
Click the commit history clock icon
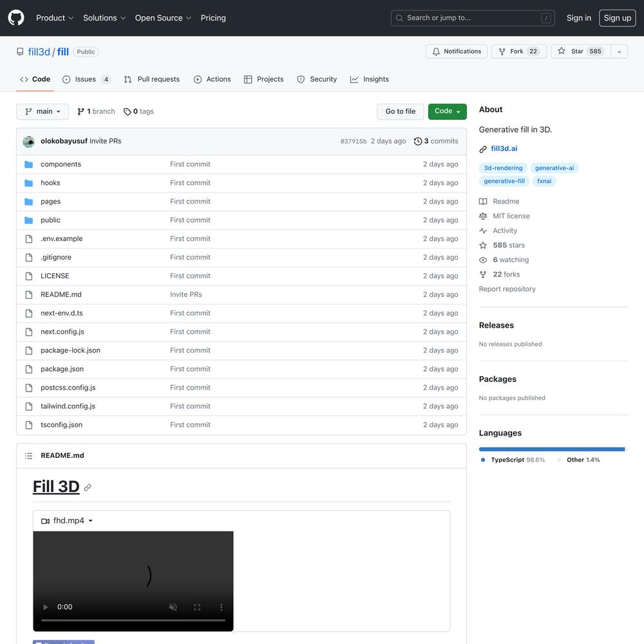click(x=418, y=141)
